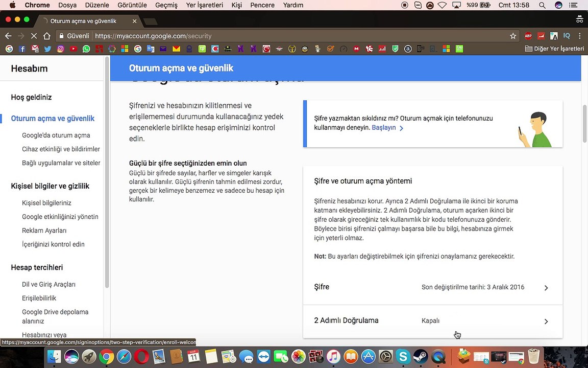The image size is (588, 368).
Task: Launch Finder from the dock
Action: pos(55,356)
